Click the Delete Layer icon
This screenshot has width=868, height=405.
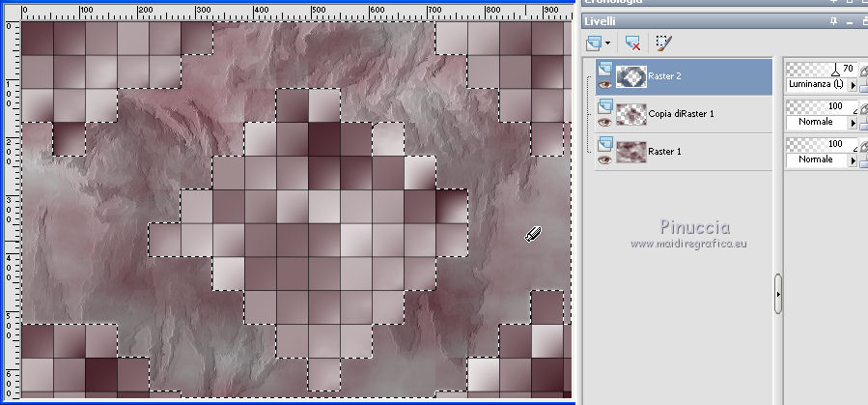[x=632, y=43]
